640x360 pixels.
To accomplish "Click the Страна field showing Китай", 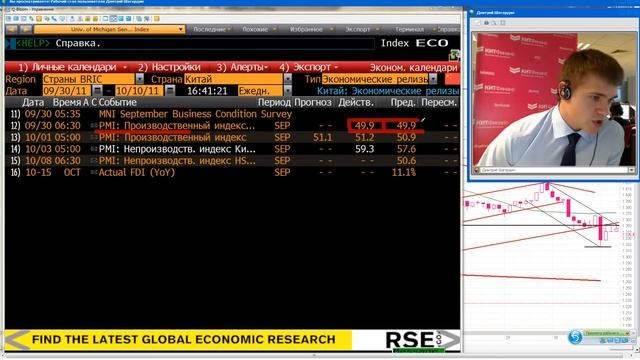I will [x=233, y=79].
